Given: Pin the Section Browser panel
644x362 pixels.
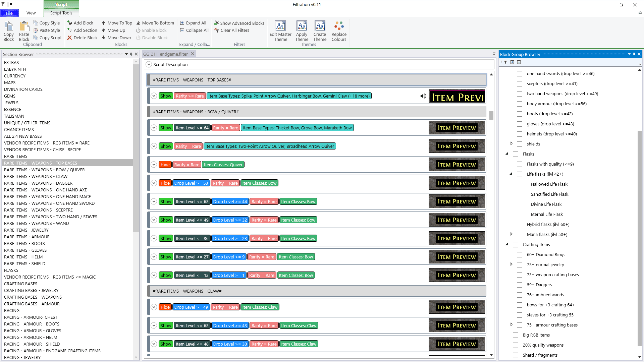Looking at the screenshot, I should point(131,54).
